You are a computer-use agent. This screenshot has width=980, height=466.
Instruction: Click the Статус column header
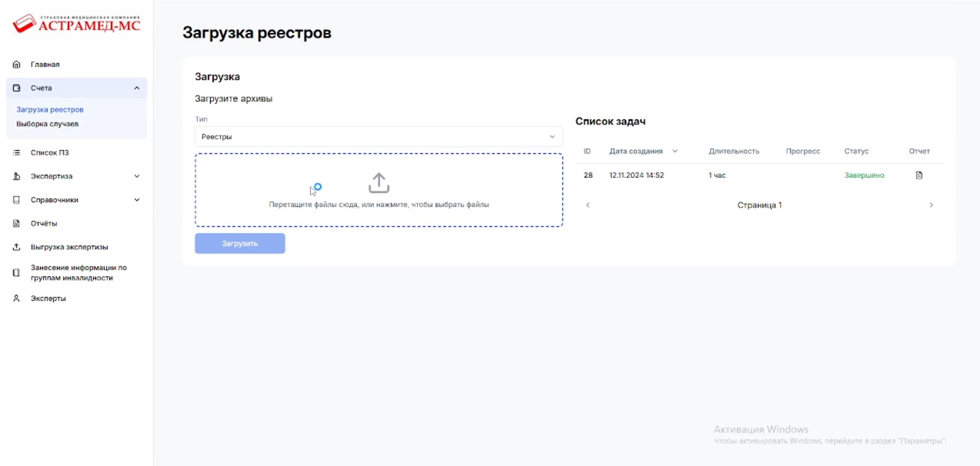(x=856, y=151)
